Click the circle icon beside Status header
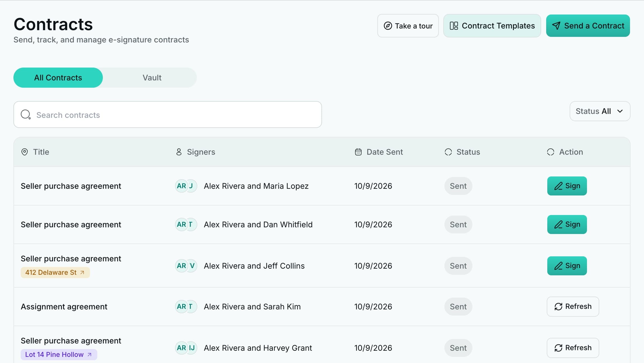644x363 pixels. [448, 152]
